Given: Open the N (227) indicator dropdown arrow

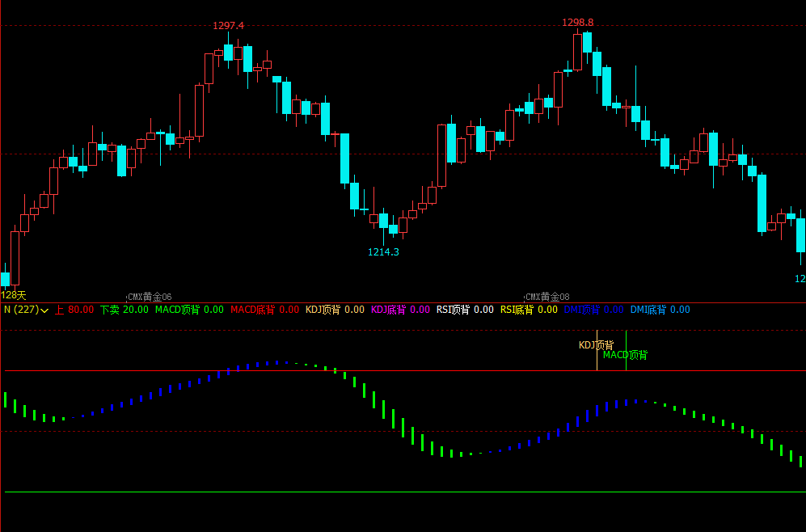Looking at the screenshot, I should (44, 310).
